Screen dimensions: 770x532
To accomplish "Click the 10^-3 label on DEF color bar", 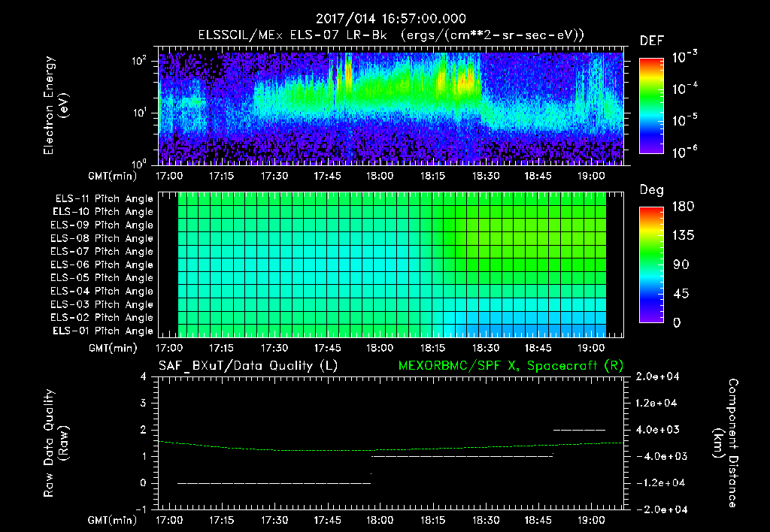I will (x=684, y=56).
